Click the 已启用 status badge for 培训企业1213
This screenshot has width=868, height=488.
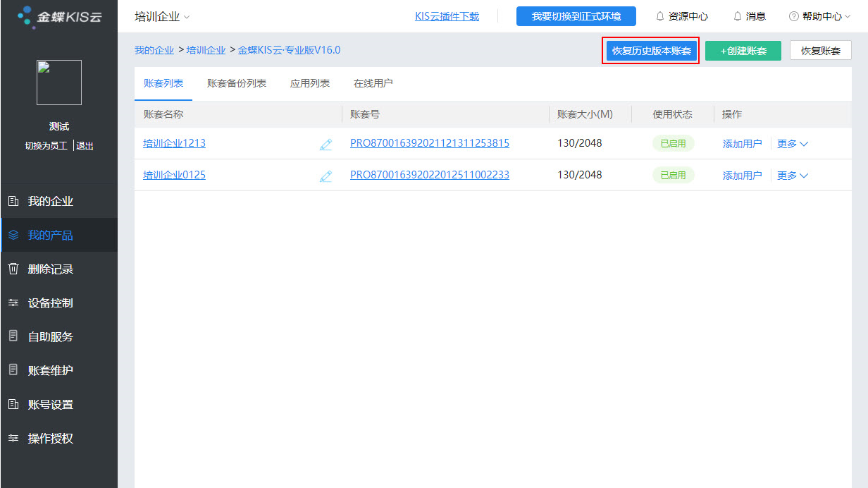pos(673,144)
